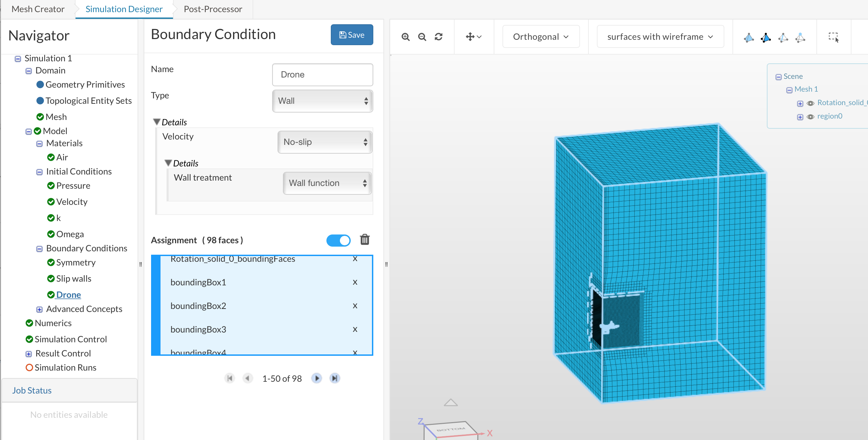Expand the Advanced Concepts tree node
The width and height of the screenshot is (868, 440).
point(39,309)
